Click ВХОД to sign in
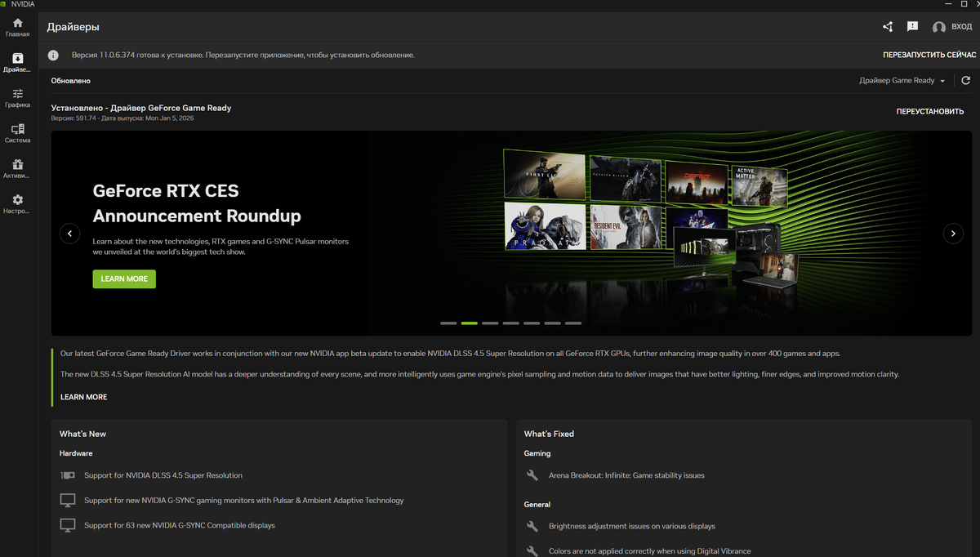980x557 pixels. [x=961, y=28]
